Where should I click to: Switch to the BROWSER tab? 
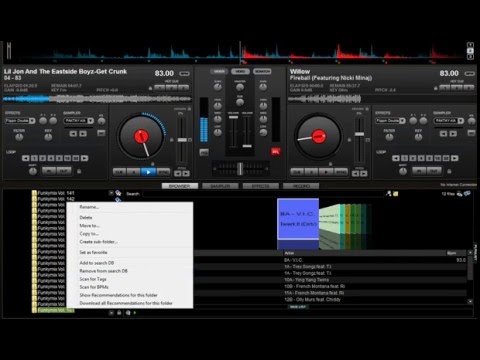180,186
